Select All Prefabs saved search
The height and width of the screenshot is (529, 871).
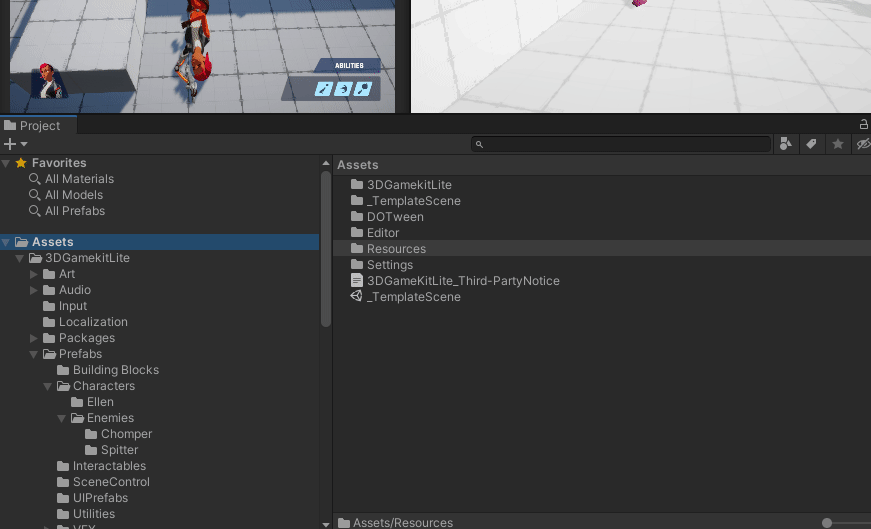tap(75, 211)
